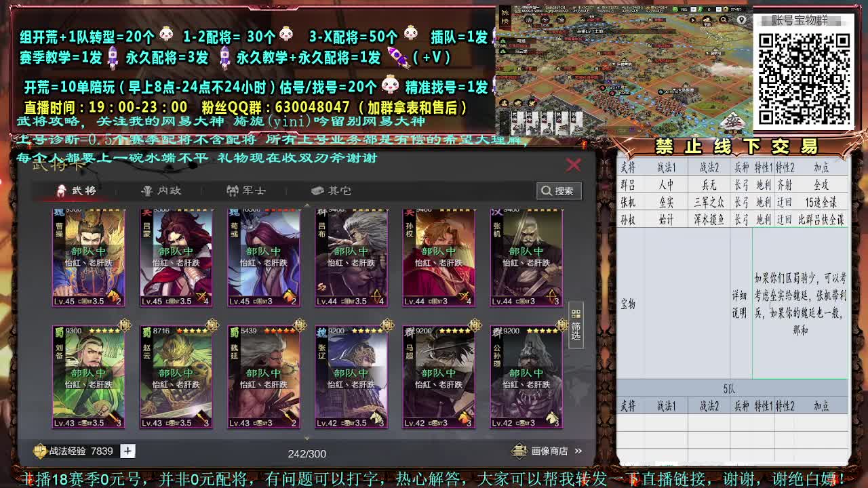Click the 详细说明 cell
868x488 pixels.
point(739,304)
